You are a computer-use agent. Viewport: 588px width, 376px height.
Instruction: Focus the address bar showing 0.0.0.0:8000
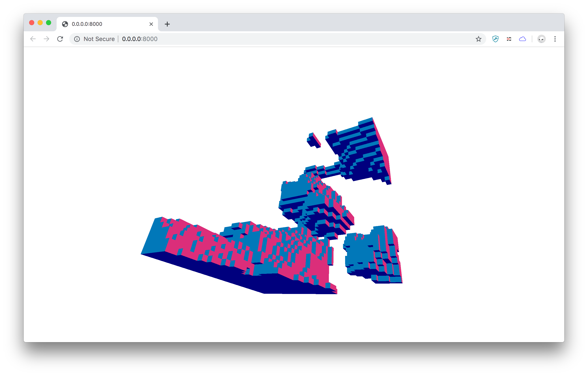pyautogui.click(x=277, y=39)
